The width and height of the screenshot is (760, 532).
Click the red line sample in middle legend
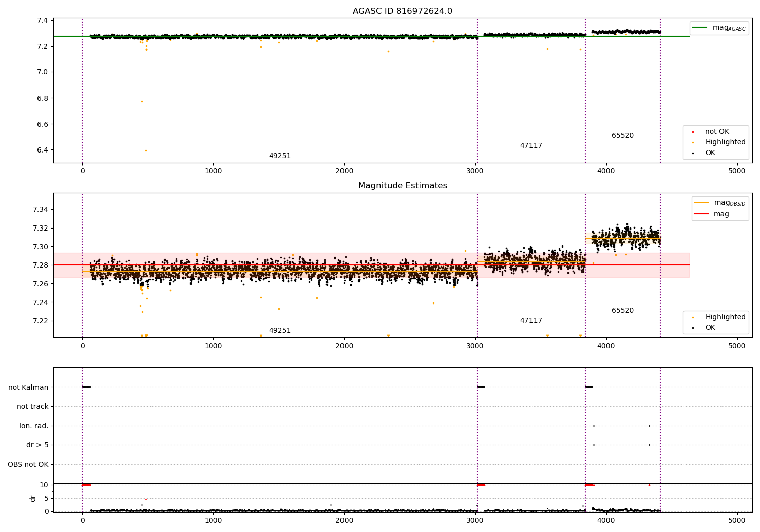click(701, 214)
